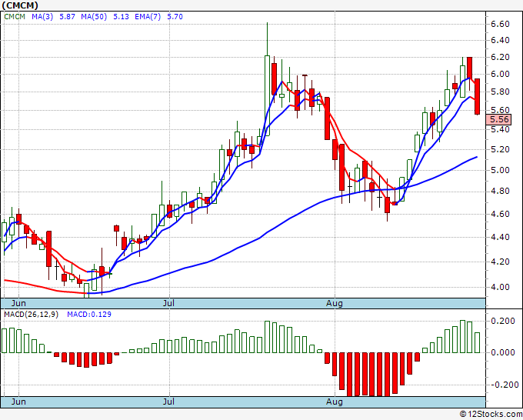
Task: Select the EMA(7) legend label
Action: [x=148, y=17]
